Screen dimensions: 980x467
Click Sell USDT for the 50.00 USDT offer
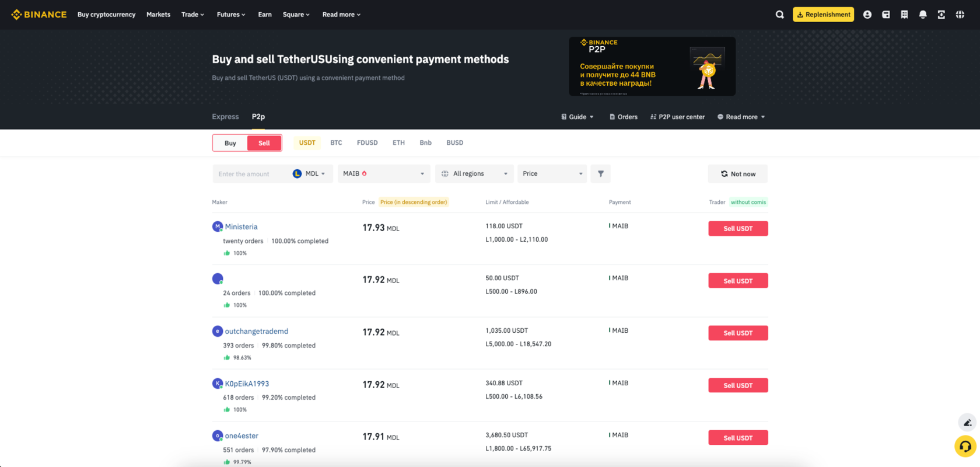click(738, 281)
